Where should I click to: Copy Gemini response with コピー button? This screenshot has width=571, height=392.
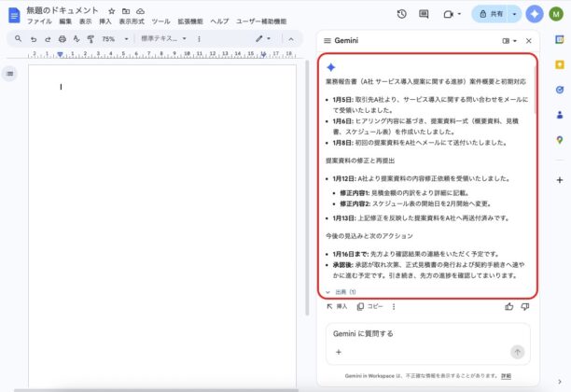point(370,307)
